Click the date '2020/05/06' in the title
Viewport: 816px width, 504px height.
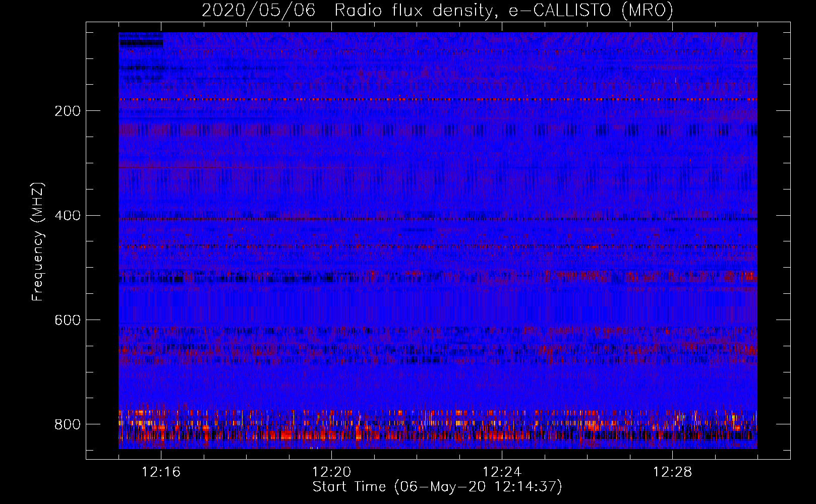pyautogui.click(x=259, y=11)
